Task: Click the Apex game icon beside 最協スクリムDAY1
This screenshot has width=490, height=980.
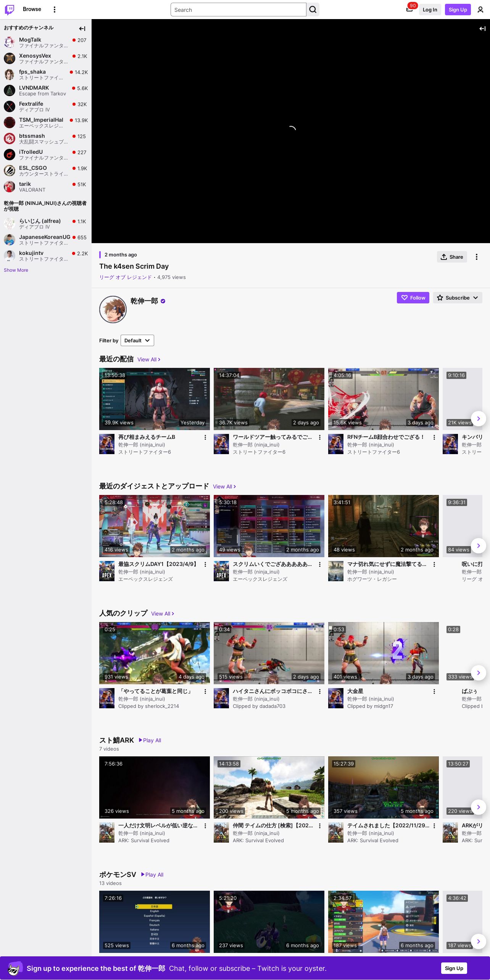Action: 107,571
